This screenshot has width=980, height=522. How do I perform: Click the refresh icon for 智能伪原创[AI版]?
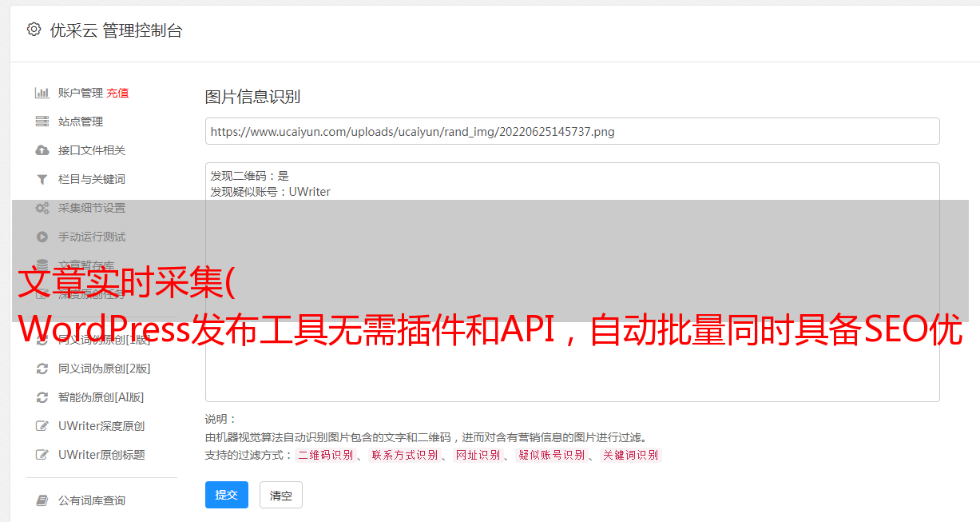[x=42, y=397]
